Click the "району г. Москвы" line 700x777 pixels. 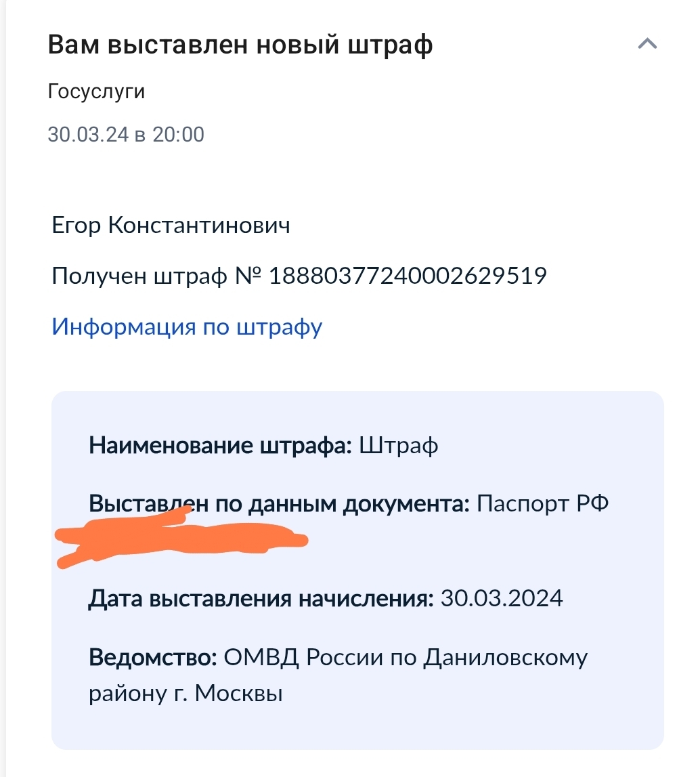pyautogui.click(x=185, y=694)
